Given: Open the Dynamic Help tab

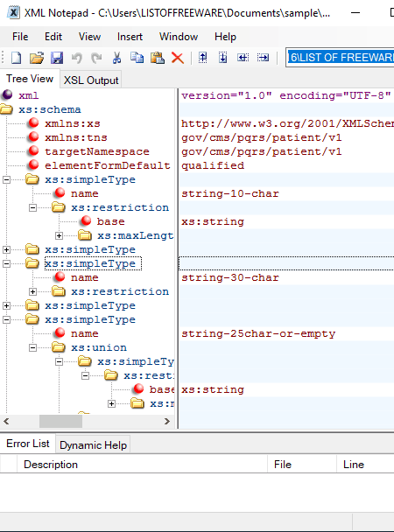Looking at the screenshot, I should coord(93,445).
